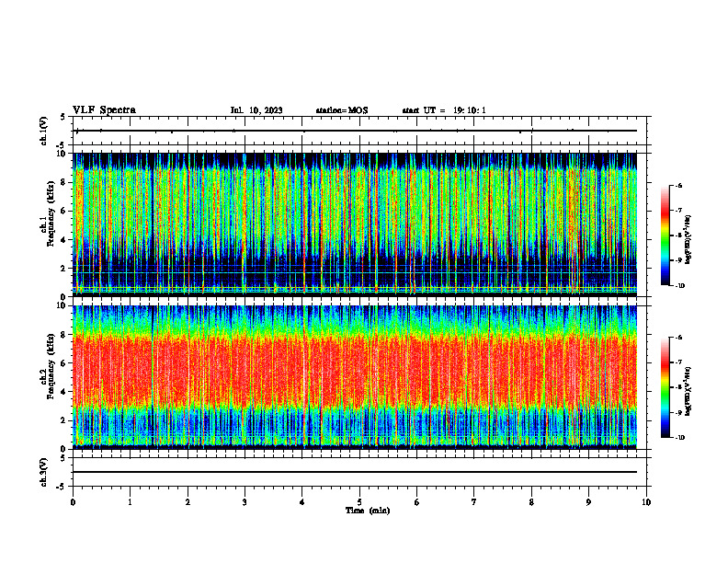Click the ch.1 spectrogram color scale bar
Screen dimensions: 728x563
pyautogui.click(x=665, y=236)
